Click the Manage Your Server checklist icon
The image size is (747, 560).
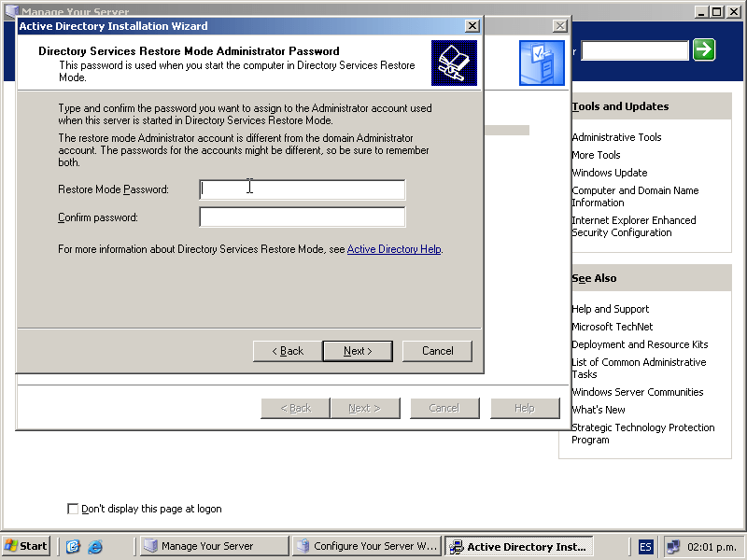pos(542,63)
